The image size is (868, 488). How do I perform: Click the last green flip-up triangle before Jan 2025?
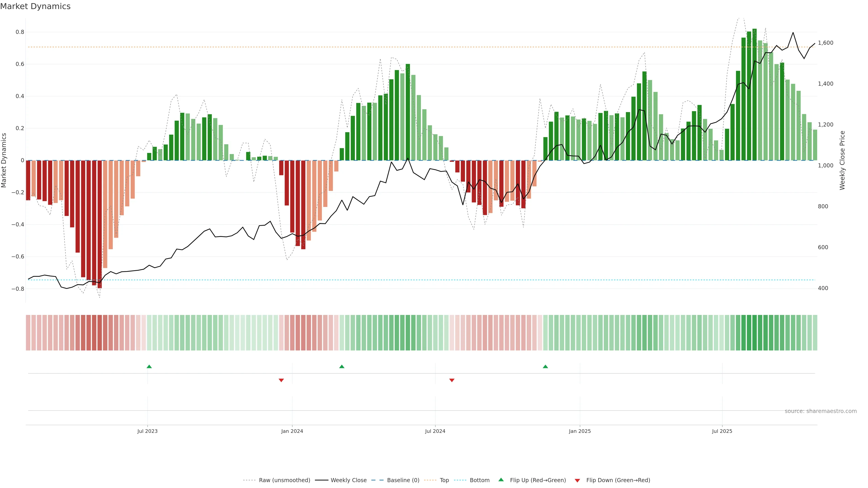(x=545, y=366)
